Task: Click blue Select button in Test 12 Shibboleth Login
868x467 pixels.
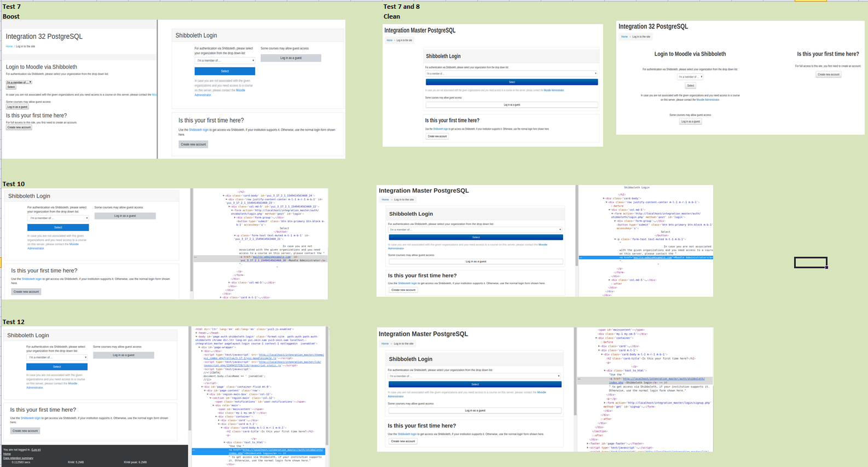Action: pyautogui.click(x=57, y=366)
